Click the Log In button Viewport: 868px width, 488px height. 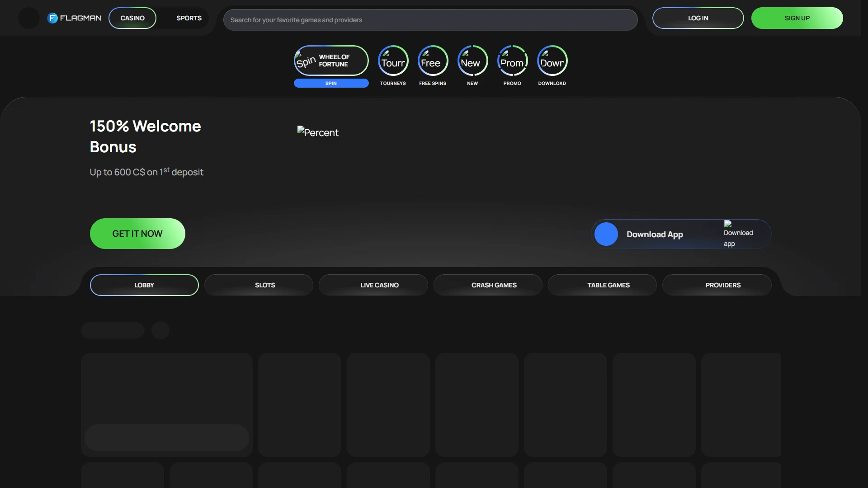(x=698, y=18)
